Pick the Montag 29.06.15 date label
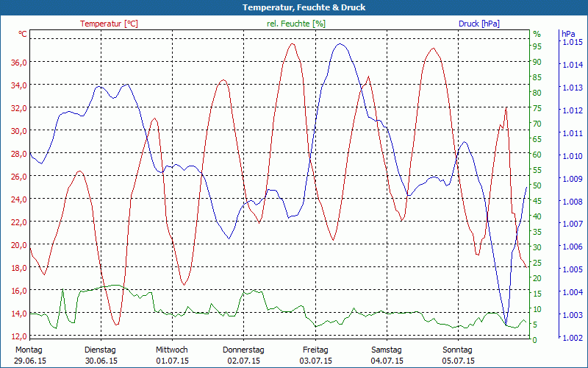Viewport: 588px width, 368px height. (29, 355)
